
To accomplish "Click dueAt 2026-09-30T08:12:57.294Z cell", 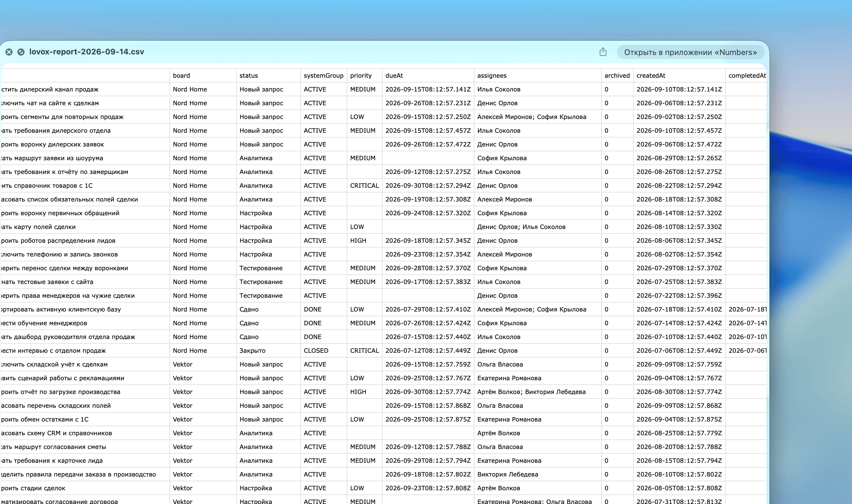I will (x=428, y=185).
